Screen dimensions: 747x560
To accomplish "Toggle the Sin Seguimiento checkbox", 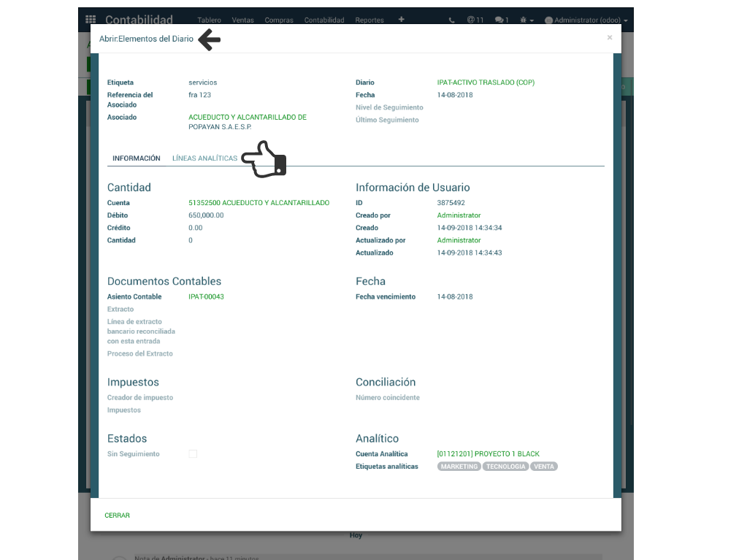I will [193, 454].
